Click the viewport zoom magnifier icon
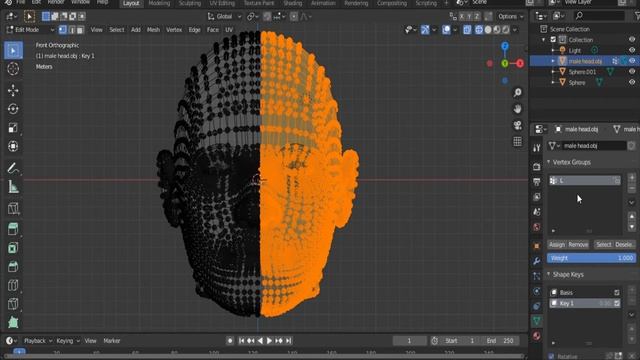This screenshot has width=640, height=360. pyautogui.click(x=518, y=93)
